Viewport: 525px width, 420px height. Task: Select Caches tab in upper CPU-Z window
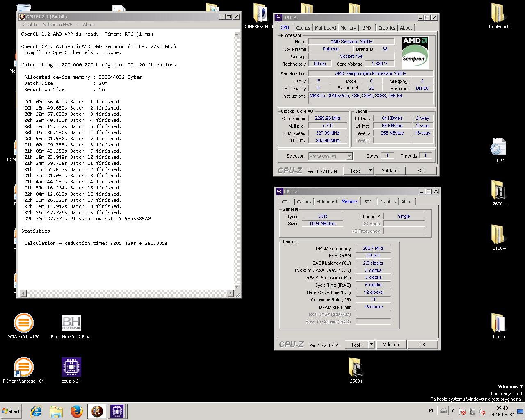tap(303, 28)
